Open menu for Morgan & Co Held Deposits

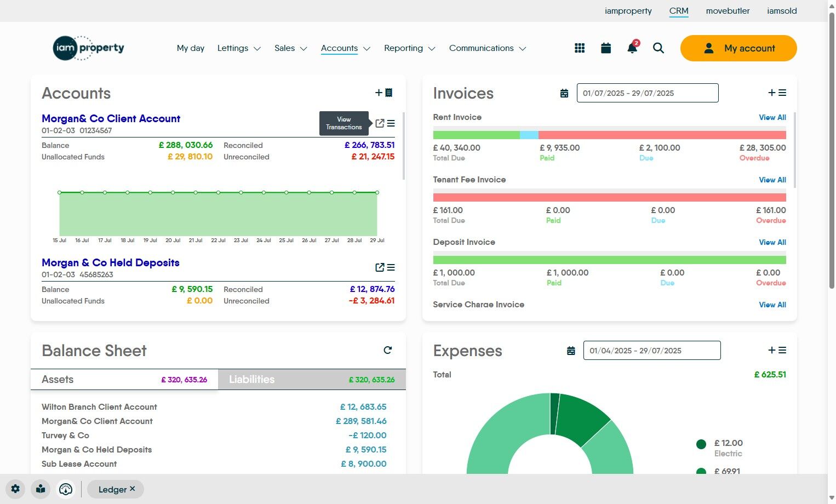click(x=391, y=267)
